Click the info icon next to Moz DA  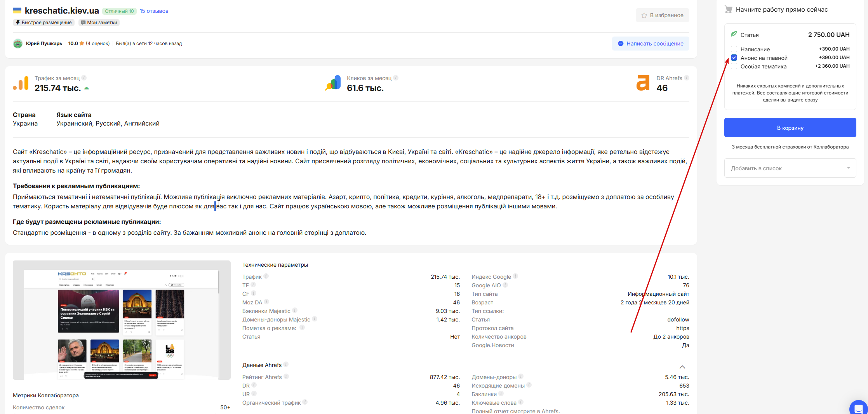(267, 302)
